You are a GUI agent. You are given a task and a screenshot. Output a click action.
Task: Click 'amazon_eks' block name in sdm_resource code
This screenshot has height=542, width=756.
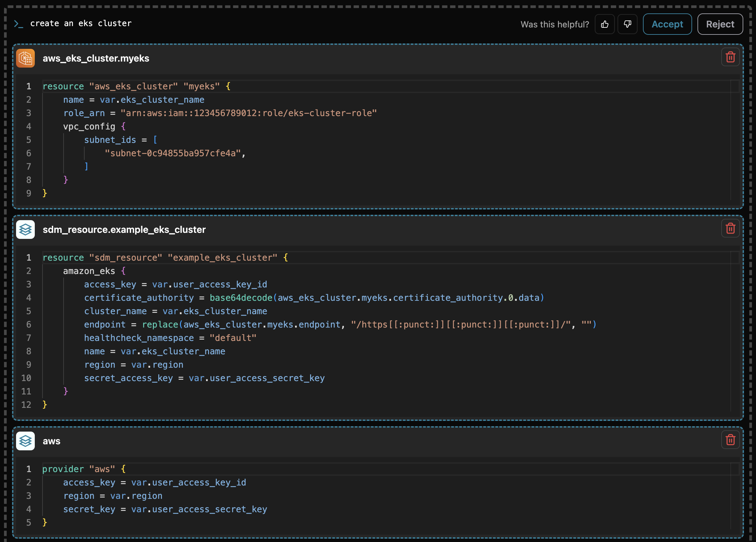coord(89,271)
